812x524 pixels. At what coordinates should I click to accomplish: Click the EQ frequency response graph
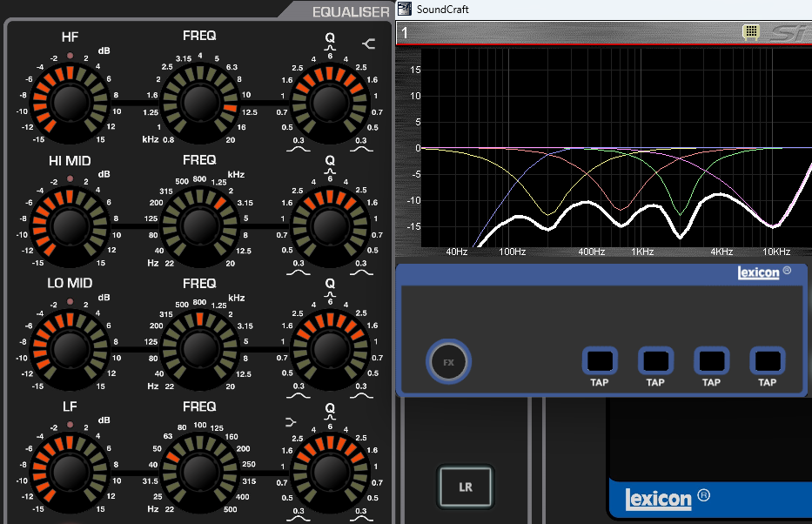tap(616, 148)
